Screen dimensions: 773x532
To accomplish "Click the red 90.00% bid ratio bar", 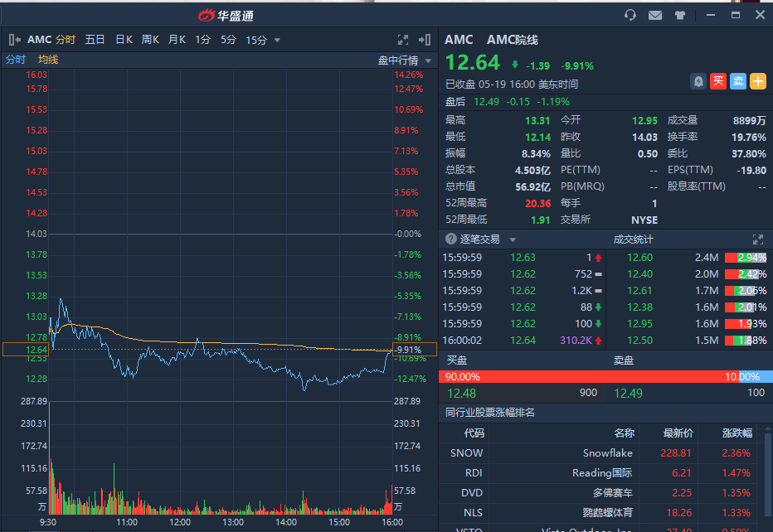I will [590, 377].
